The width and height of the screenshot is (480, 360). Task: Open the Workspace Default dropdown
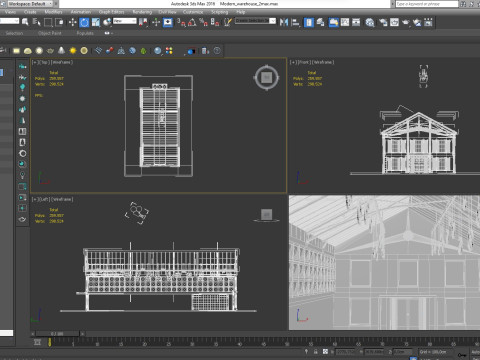coord(30,4)
